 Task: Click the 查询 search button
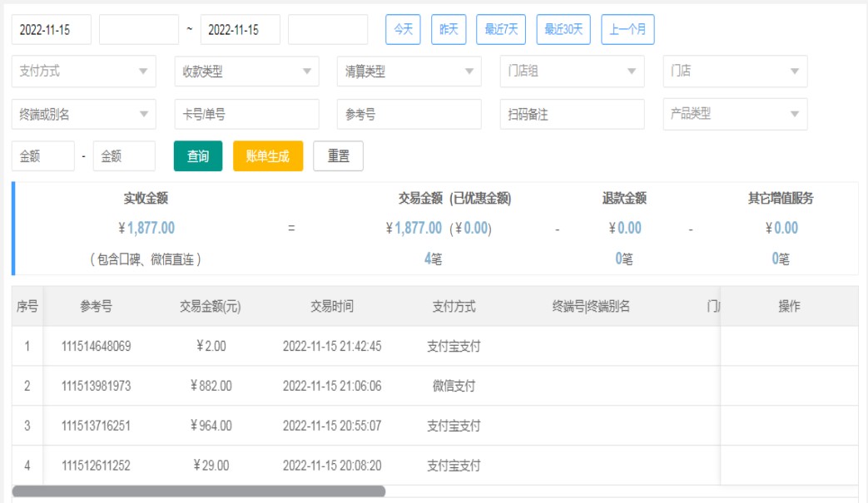tap(198, 156)
